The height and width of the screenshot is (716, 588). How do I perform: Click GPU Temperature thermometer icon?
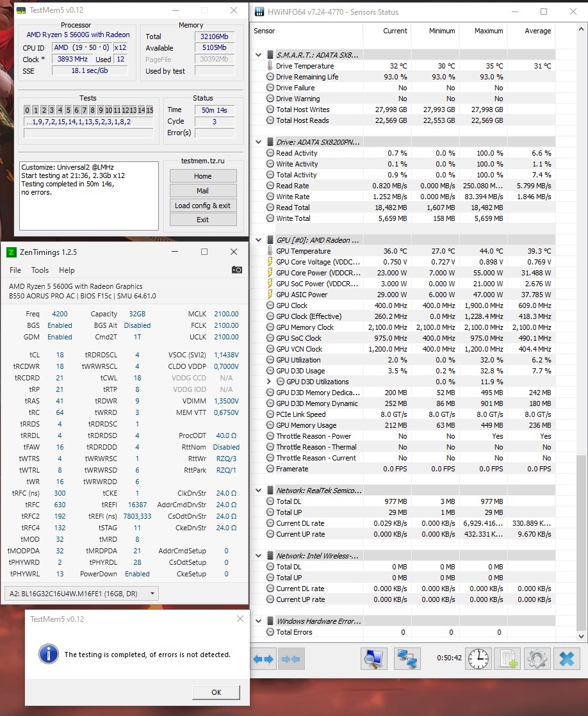click(270, 250)
